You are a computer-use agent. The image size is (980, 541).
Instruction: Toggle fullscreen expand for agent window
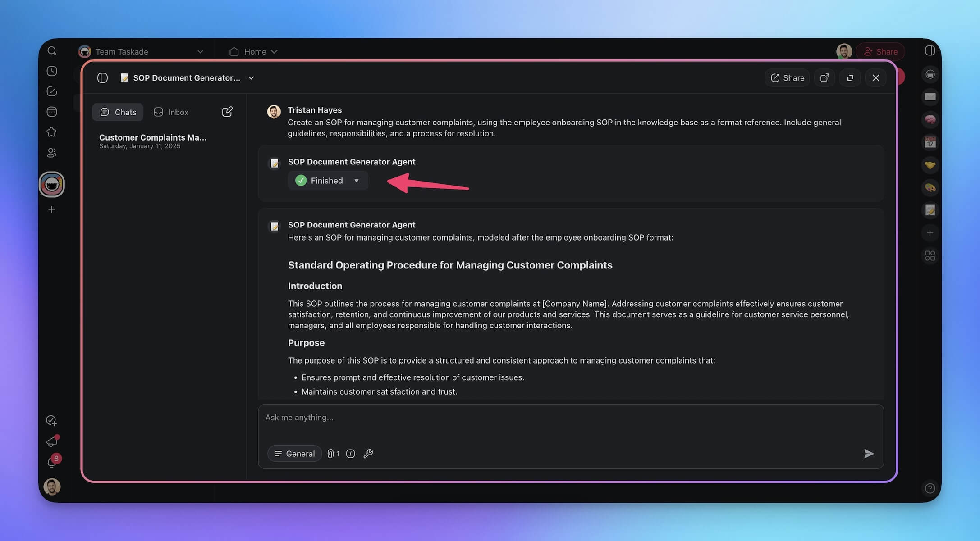[850, 78]
